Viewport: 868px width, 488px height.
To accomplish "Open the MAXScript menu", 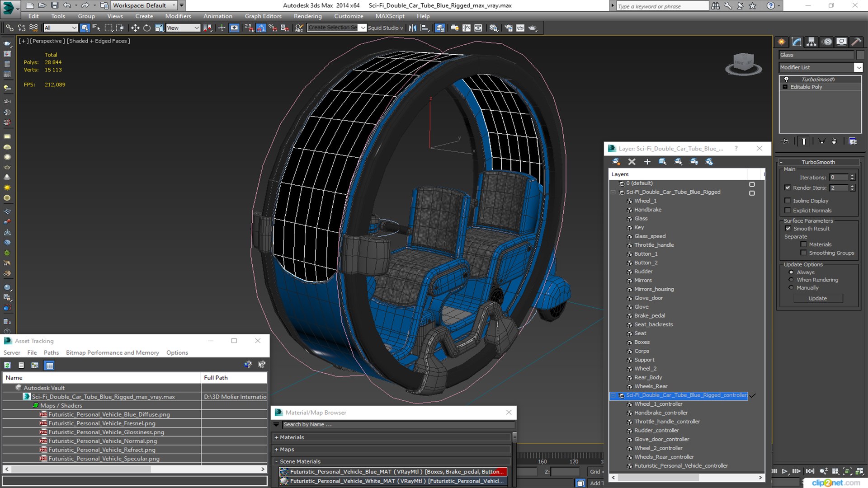I will 390,16.
